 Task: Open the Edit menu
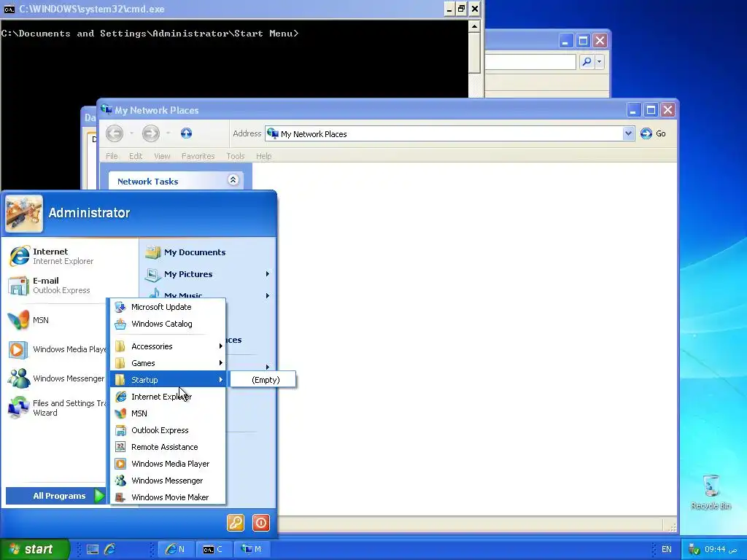[x=136, y=156]
